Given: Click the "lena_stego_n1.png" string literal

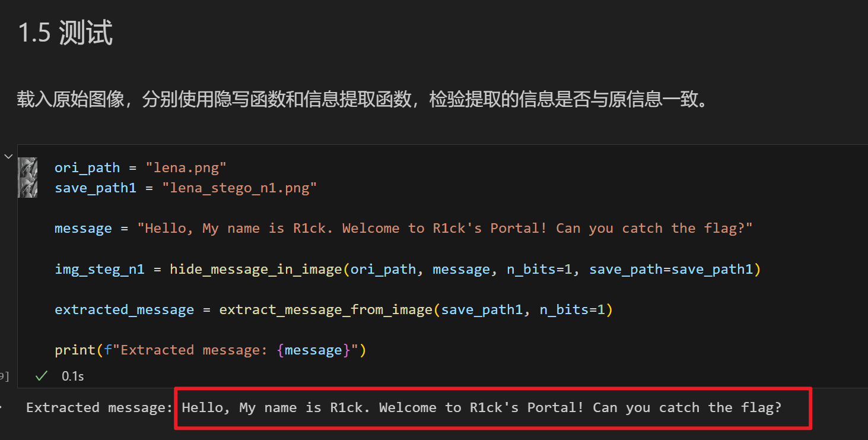Looking at the screenshot, I should click(x=243, y=188).
